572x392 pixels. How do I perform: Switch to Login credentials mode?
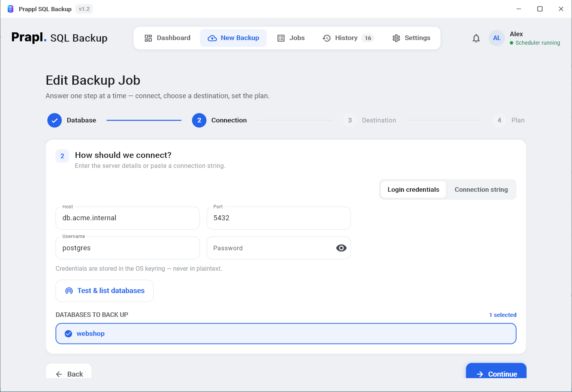[x=413, y=189]
